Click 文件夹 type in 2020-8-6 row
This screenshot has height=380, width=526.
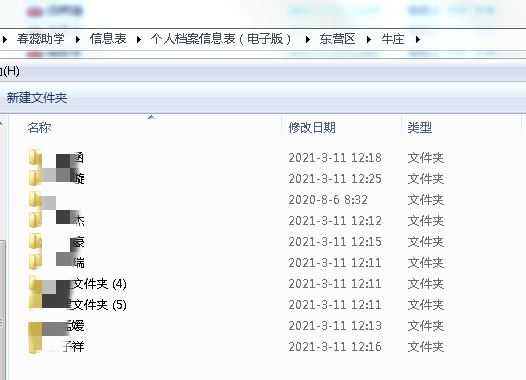click(426, 200)
